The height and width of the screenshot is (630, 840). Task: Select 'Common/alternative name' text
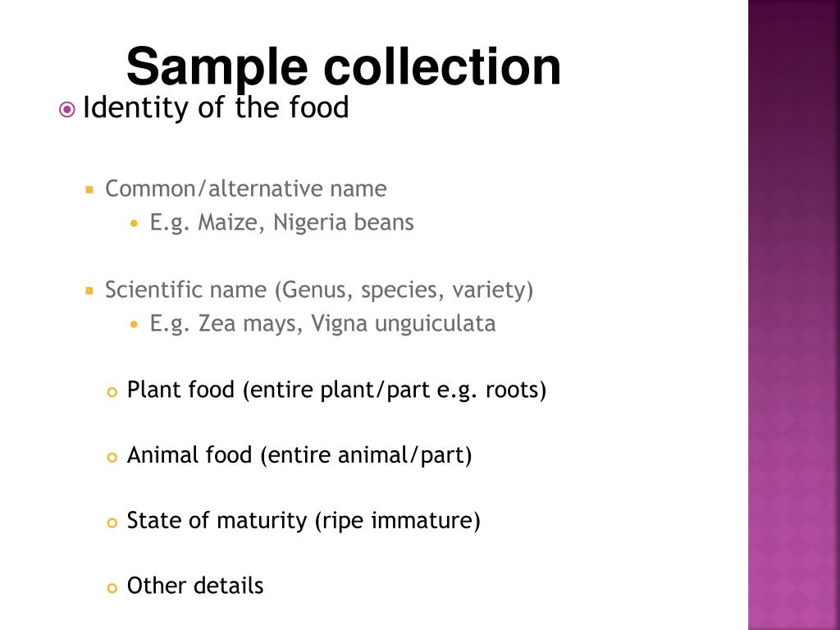[246, 189]
